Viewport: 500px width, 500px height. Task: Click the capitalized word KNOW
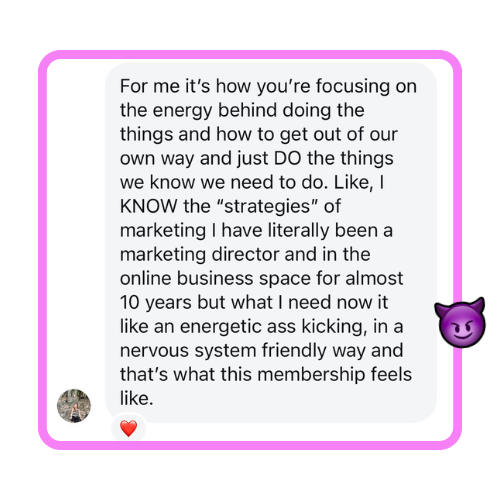(x=149, y=206)
